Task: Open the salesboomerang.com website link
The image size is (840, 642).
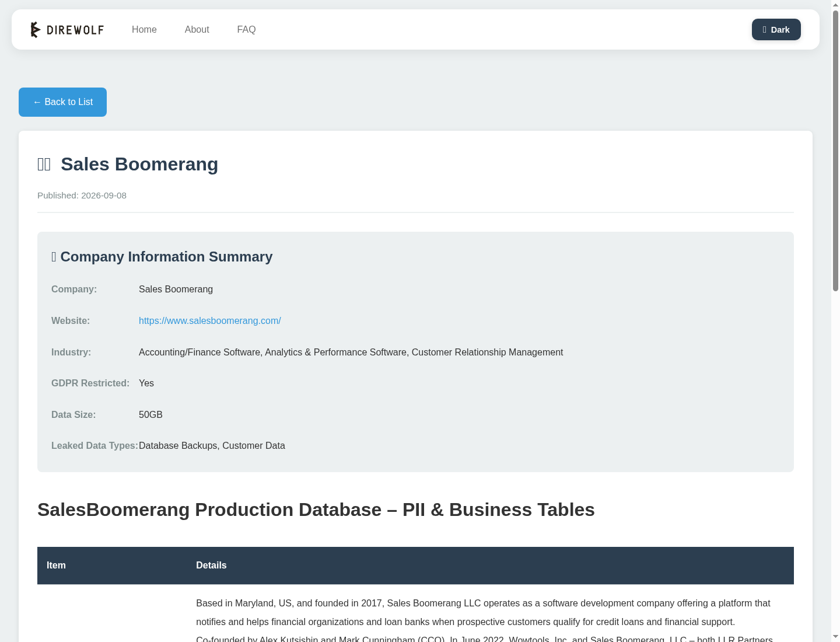Action: (210, 321)
